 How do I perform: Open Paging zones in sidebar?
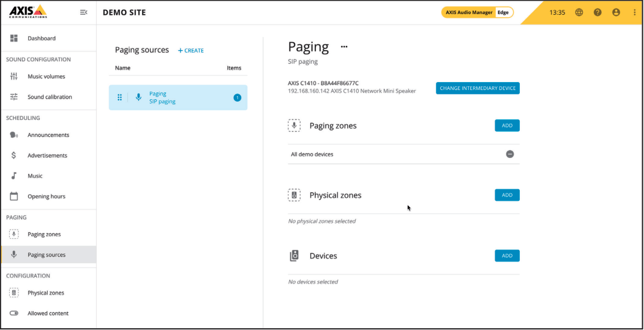(x=44, y=234)
